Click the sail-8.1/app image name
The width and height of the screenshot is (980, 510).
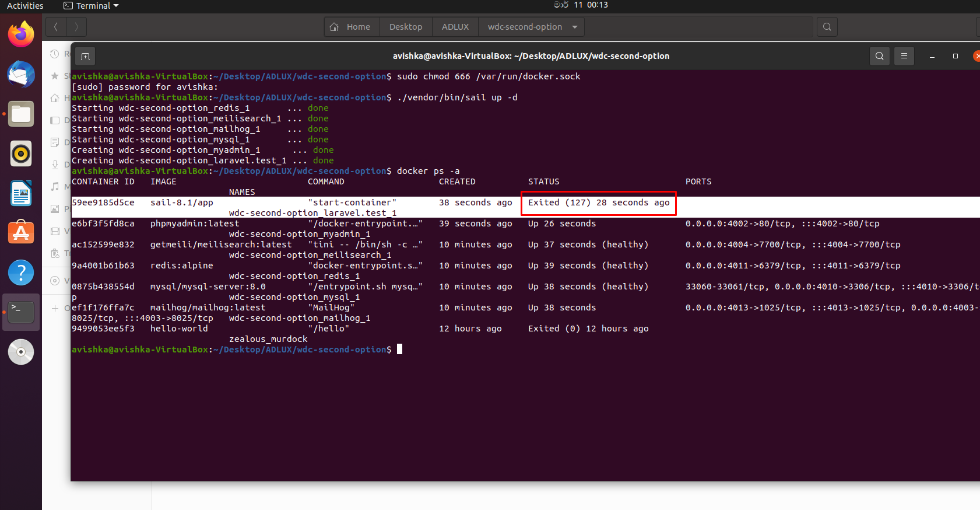[182, 202]
